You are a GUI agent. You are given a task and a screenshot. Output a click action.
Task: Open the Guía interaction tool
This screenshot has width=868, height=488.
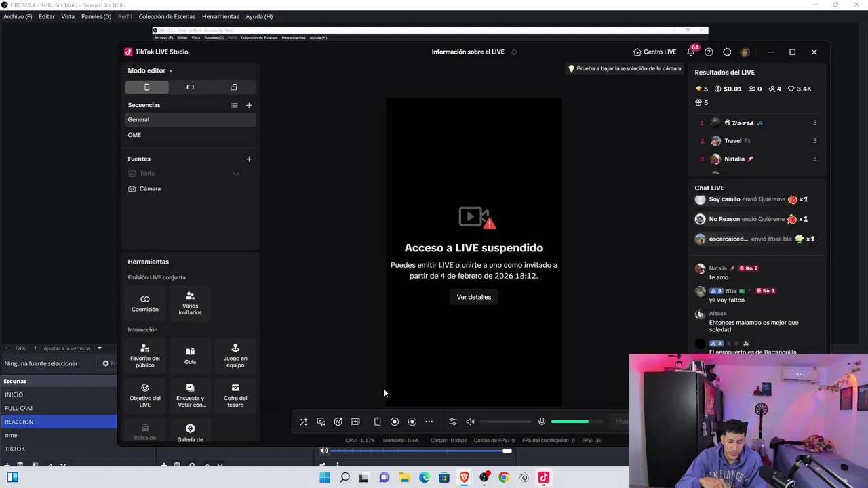coord(190,356)
